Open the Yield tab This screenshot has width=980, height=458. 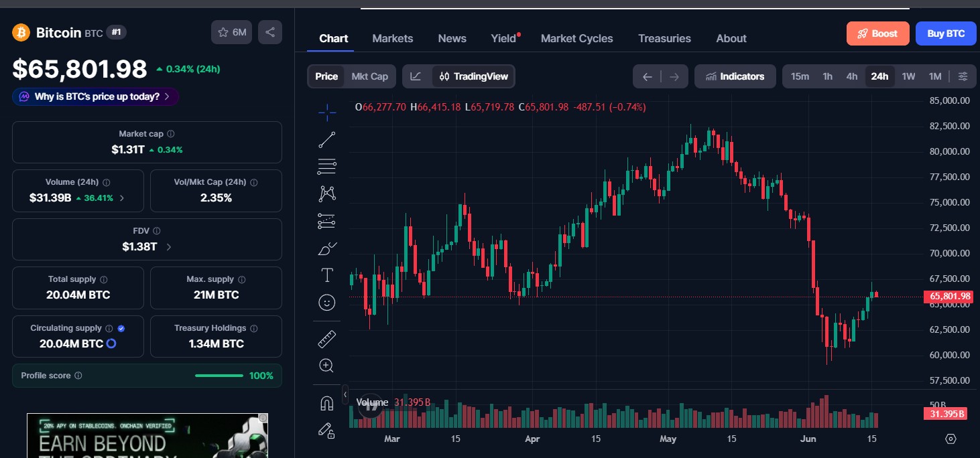click(x=504, y=38)
